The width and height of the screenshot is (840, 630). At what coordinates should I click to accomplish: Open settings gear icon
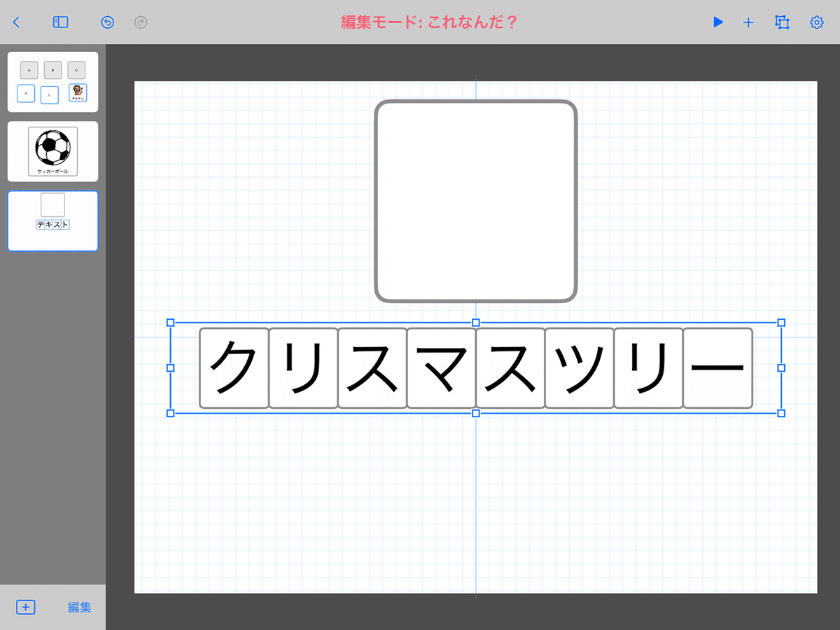click(x=816, y=22)
